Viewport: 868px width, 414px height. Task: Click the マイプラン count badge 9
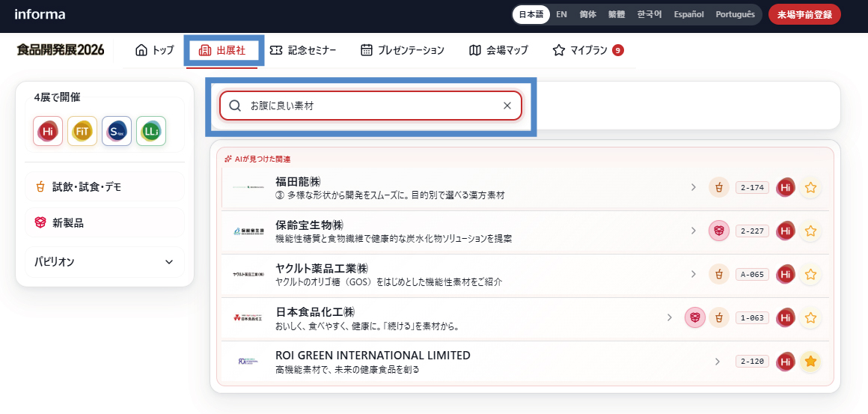618,50
